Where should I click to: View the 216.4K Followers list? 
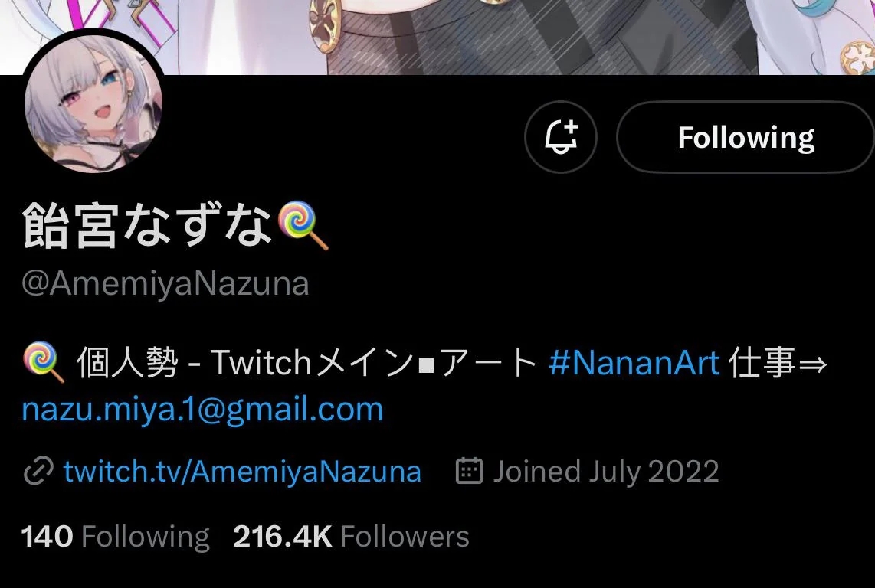pyautogui.click(x=351, y=537)
